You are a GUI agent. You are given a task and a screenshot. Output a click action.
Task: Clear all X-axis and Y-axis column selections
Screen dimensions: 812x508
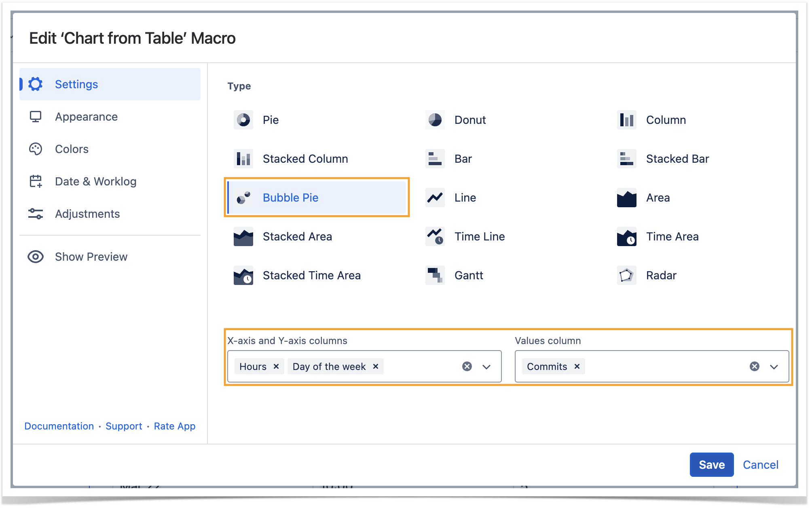(x=467, y=366)
